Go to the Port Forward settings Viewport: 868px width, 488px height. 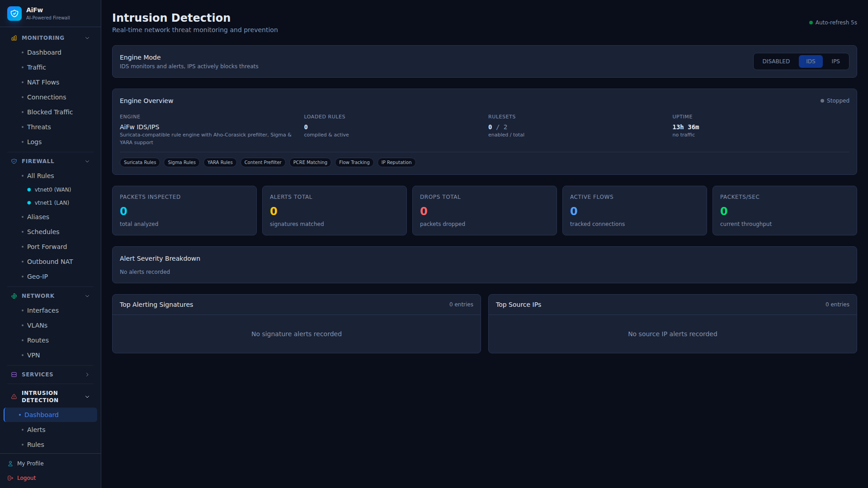[x=47, y=247]
